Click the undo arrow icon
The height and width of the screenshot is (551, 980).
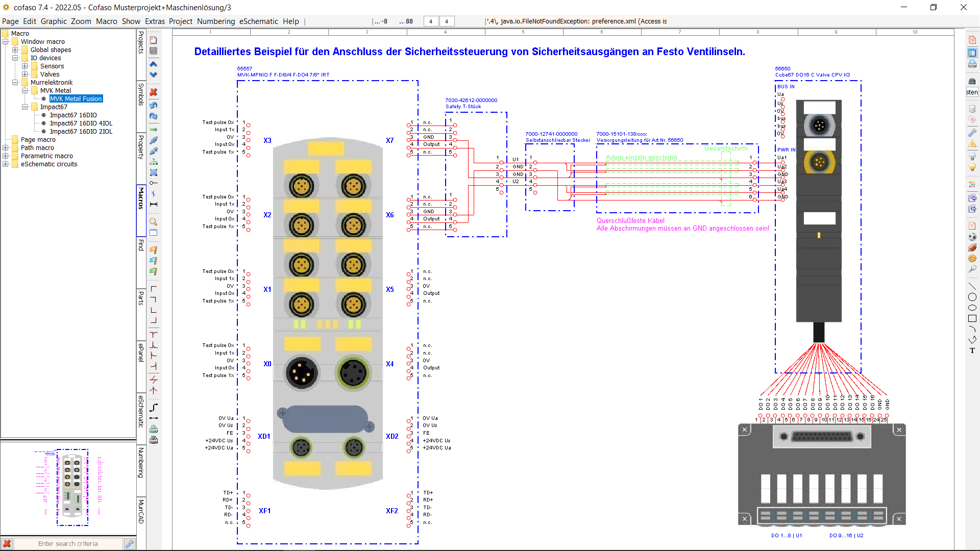153,105
